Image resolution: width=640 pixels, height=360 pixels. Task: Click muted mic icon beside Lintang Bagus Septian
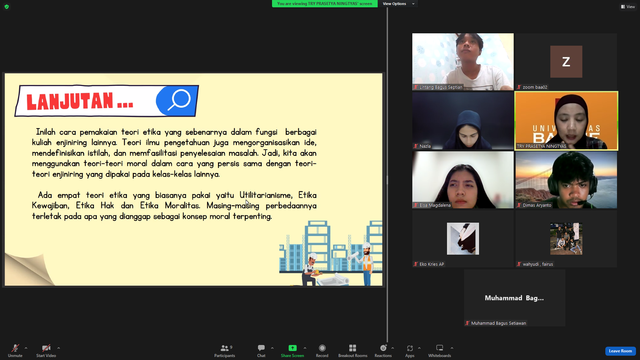coord(416,87)
